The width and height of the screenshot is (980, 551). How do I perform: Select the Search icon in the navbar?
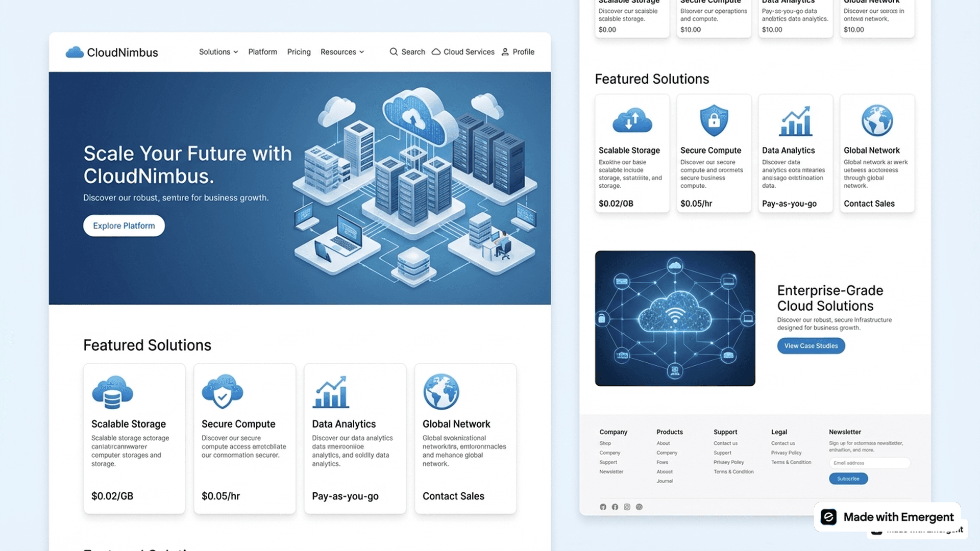pos(393,52)
